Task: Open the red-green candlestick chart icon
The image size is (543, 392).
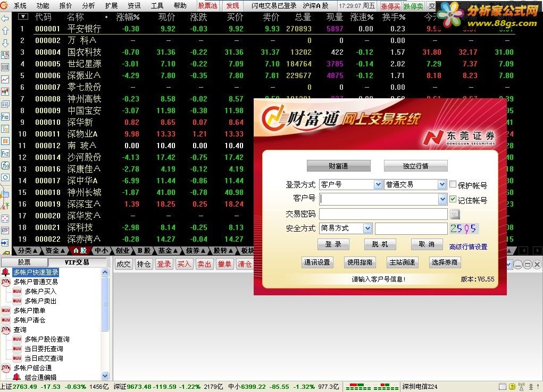Action: (x=5, y=92)
